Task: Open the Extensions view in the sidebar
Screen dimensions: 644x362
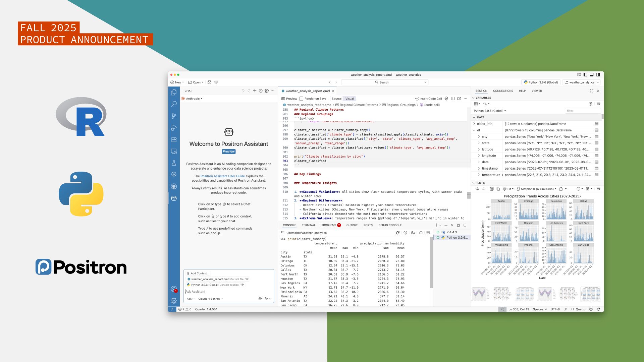Action: [174, 139]
